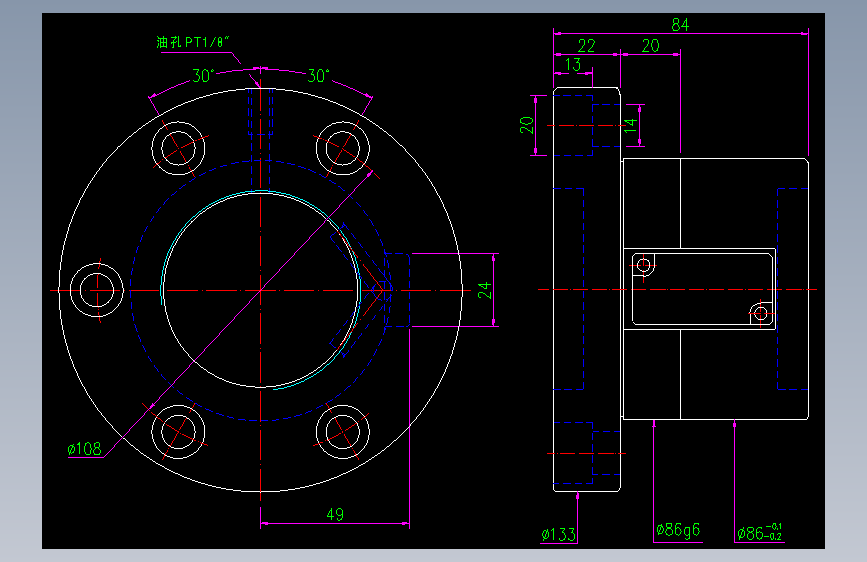
Task: Select the 22 flange width dimension
Action: click(x=587, y=46)
